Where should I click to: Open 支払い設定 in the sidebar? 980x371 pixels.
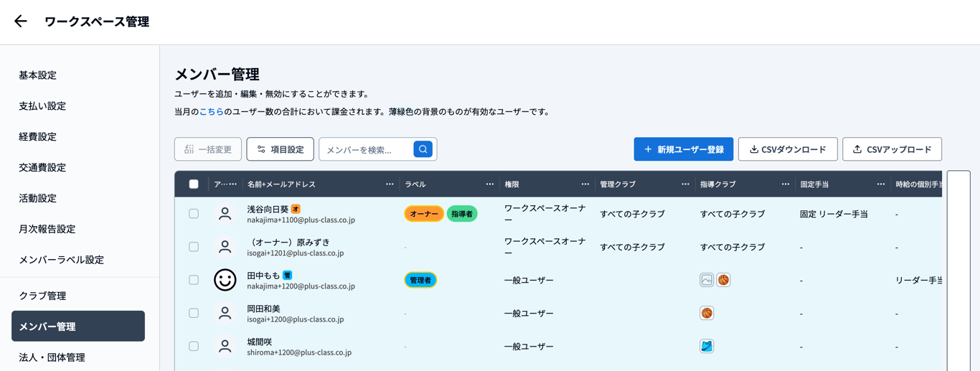42,106
